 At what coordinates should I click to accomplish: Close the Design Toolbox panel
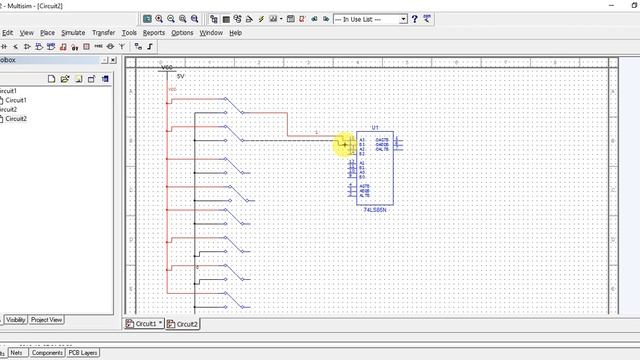tap(113, 60)
